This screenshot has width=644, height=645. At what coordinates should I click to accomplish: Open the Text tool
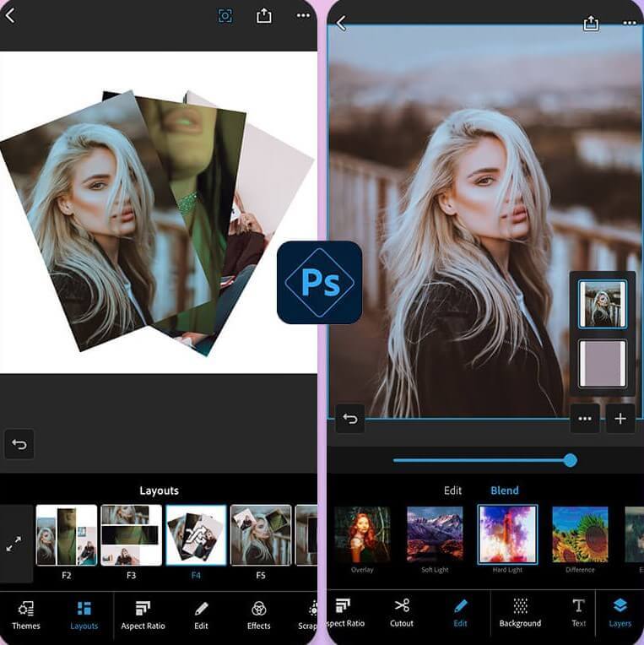(x=579, y=613)
